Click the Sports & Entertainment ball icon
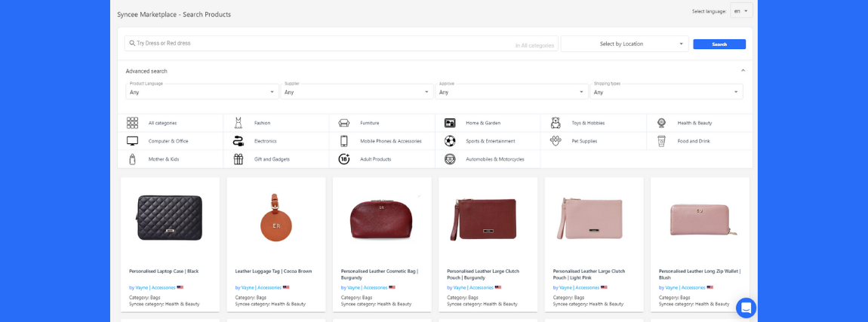 [x=450, y=141]
